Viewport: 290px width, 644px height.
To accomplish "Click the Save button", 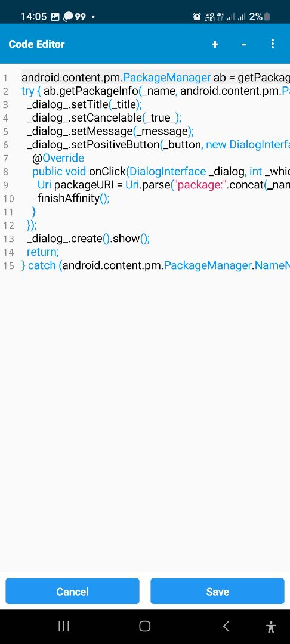I will (217, 591).
